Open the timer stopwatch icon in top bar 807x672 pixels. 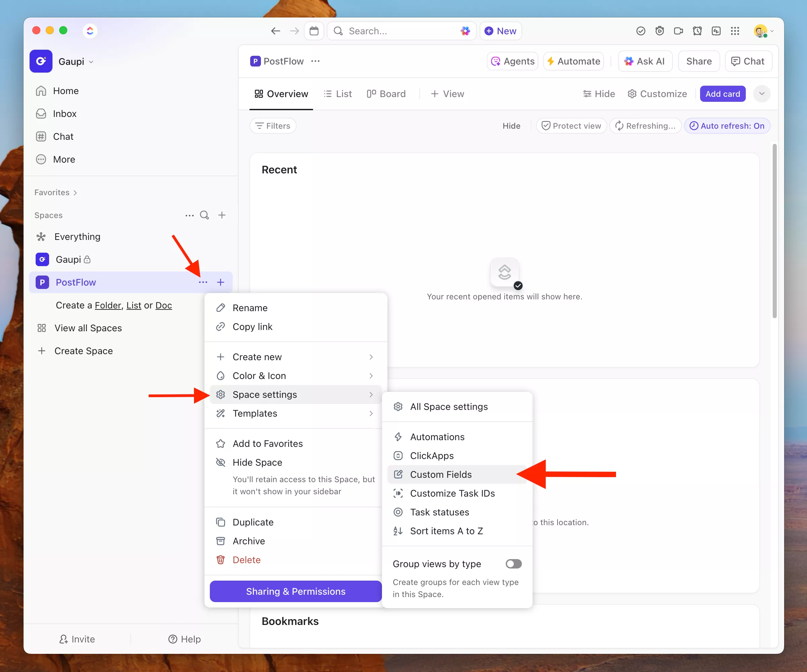coord(659,31)
